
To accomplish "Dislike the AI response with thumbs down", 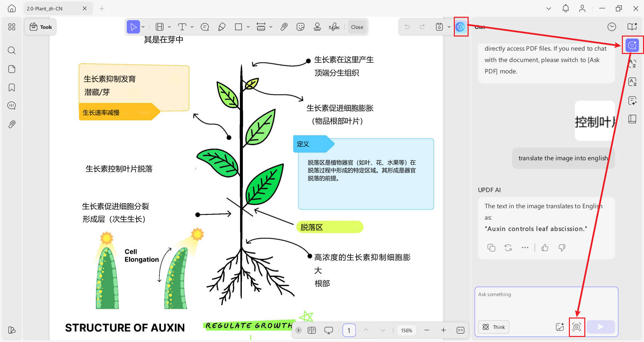I will coord(562,248).
